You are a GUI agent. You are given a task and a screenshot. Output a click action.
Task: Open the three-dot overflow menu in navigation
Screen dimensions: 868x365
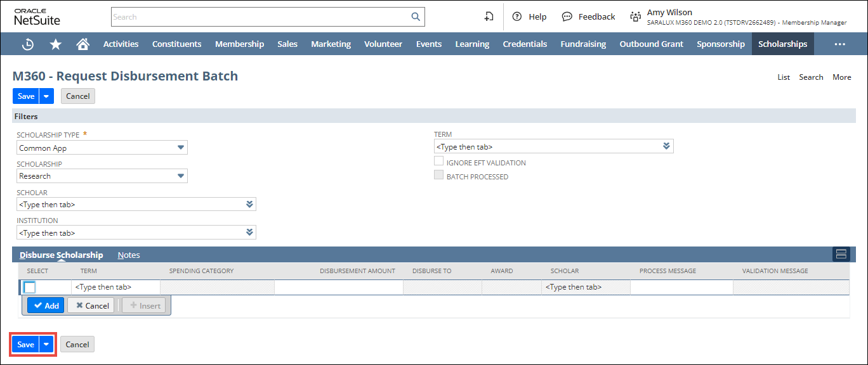pos(839,44)
